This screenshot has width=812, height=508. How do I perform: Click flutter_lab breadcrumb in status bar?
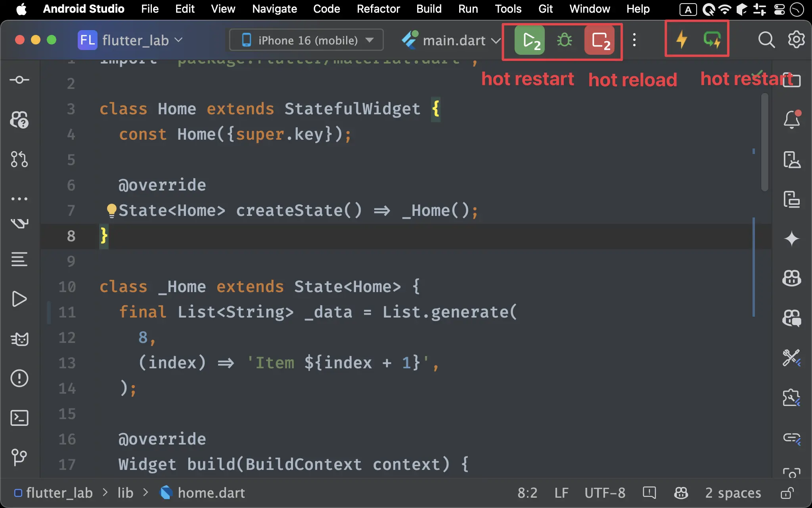pyautogui.click(x=54, y=493)
